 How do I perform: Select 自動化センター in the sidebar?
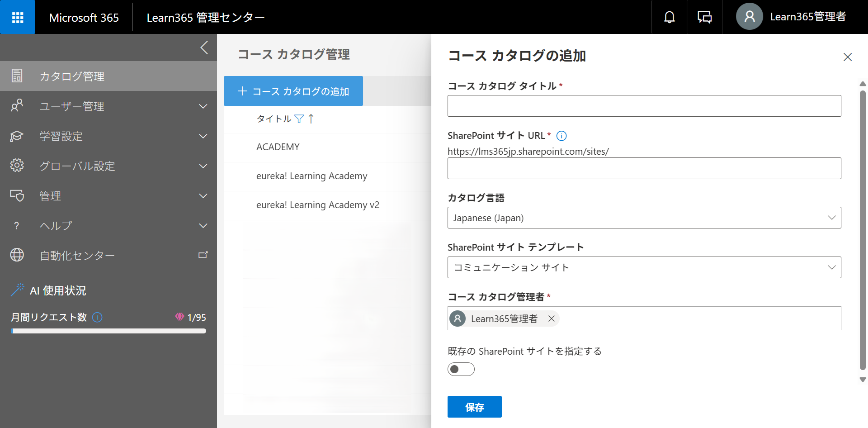108,255
